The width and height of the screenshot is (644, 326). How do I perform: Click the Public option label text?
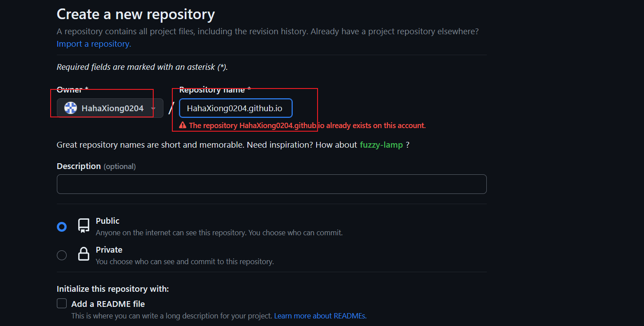107,221
